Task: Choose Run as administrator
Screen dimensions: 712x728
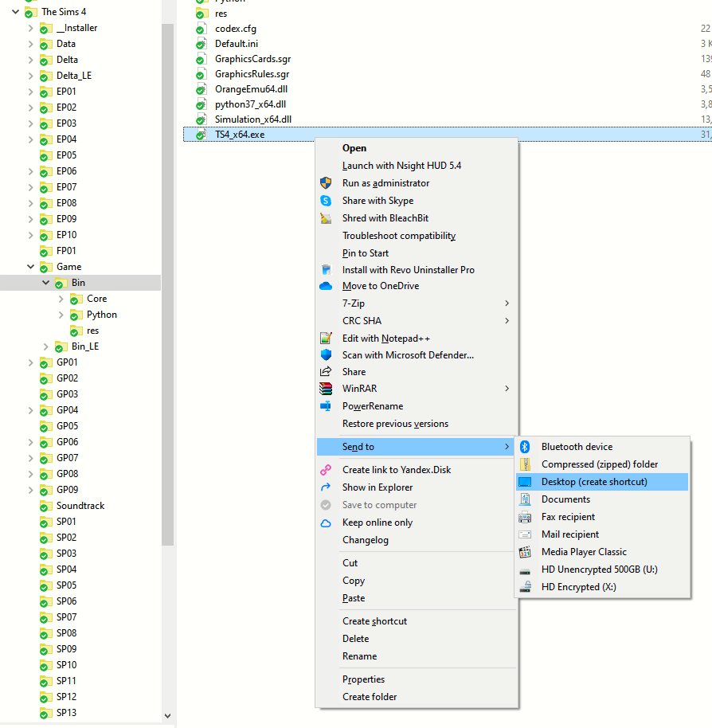Action: pyautogui.click(x=385, y=183)
